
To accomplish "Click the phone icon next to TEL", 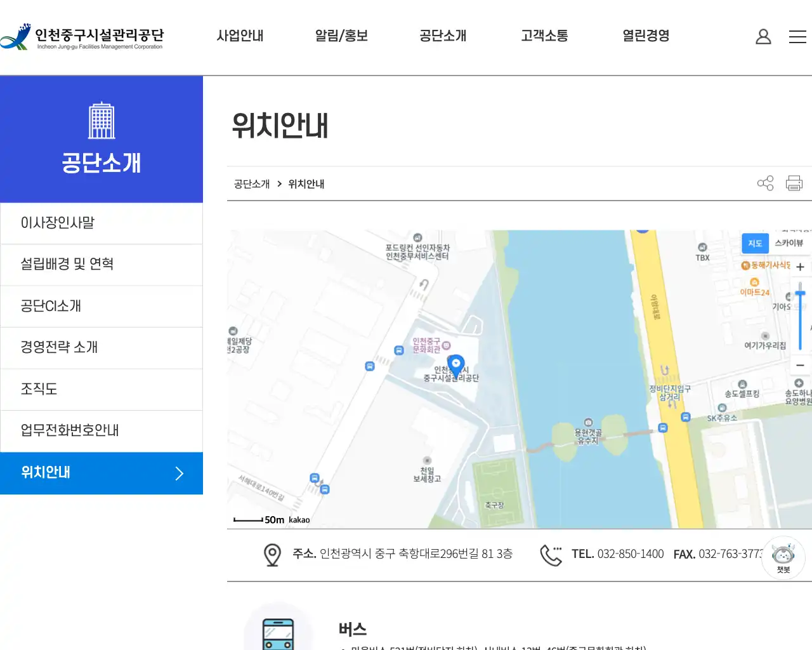I will pos(551,554).
